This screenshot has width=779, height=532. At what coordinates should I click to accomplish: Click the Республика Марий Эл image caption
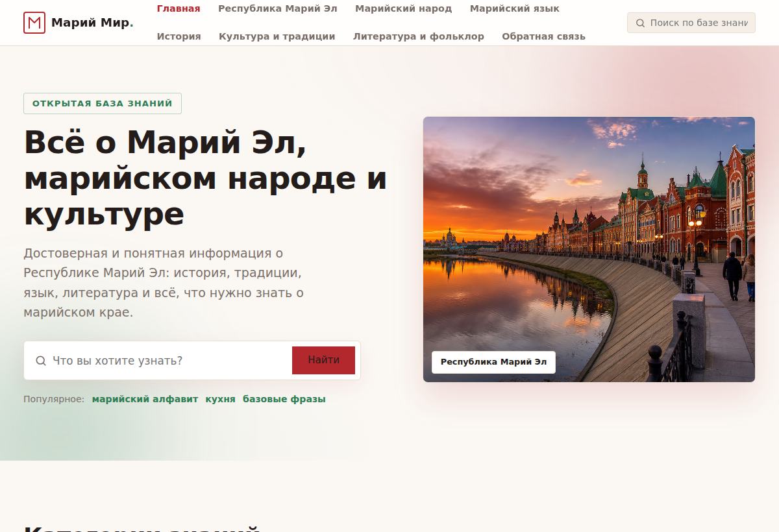pos(493,362)
